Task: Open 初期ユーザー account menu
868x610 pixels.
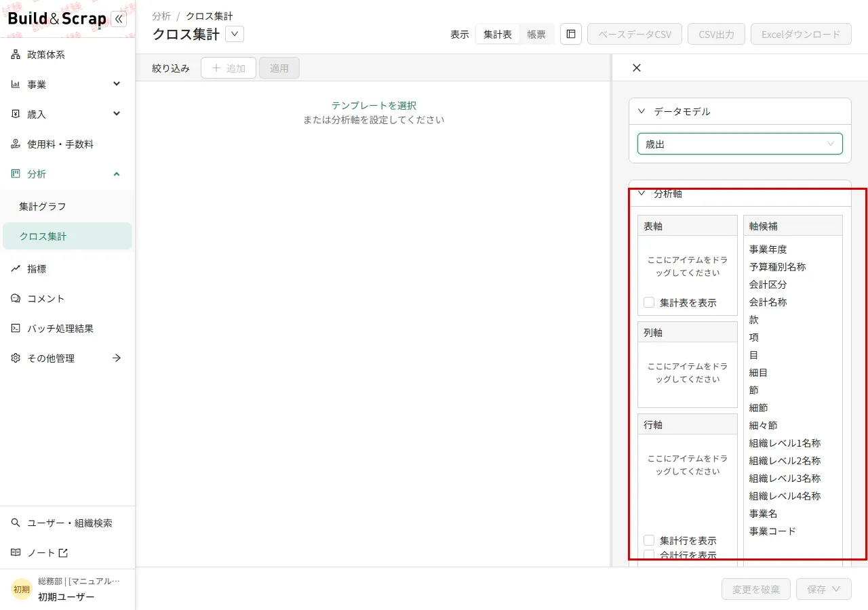Action: coord(67,589)
